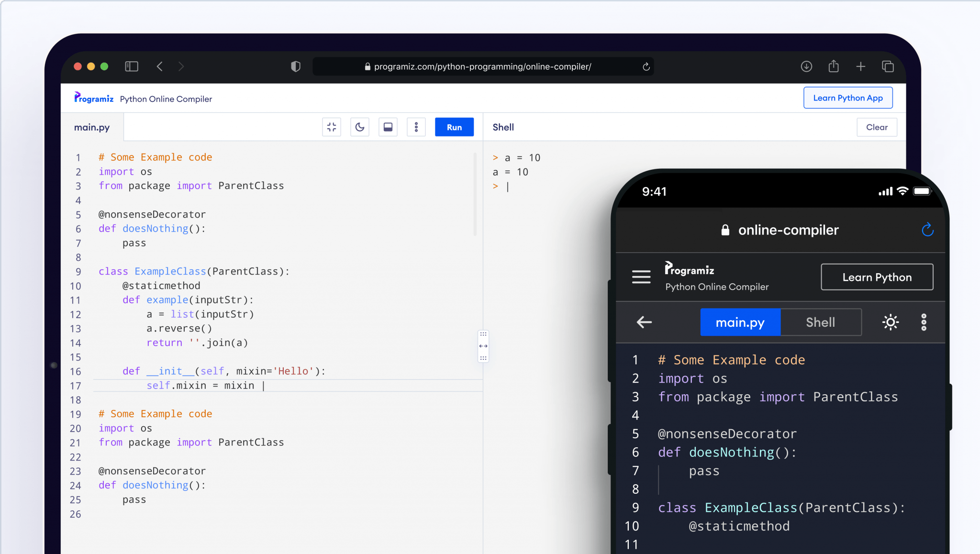Go back with the browser back arrow
980x554 pixels.
point(160,66)
